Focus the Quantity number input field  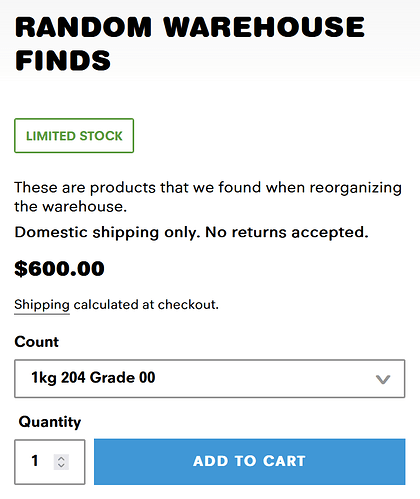[x=50, y=462]
